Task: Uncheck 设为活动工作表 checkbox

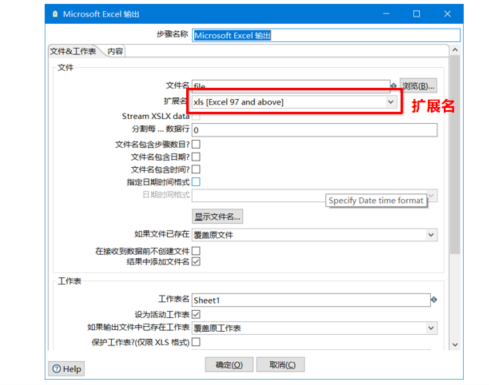Action: coord(196,314)
